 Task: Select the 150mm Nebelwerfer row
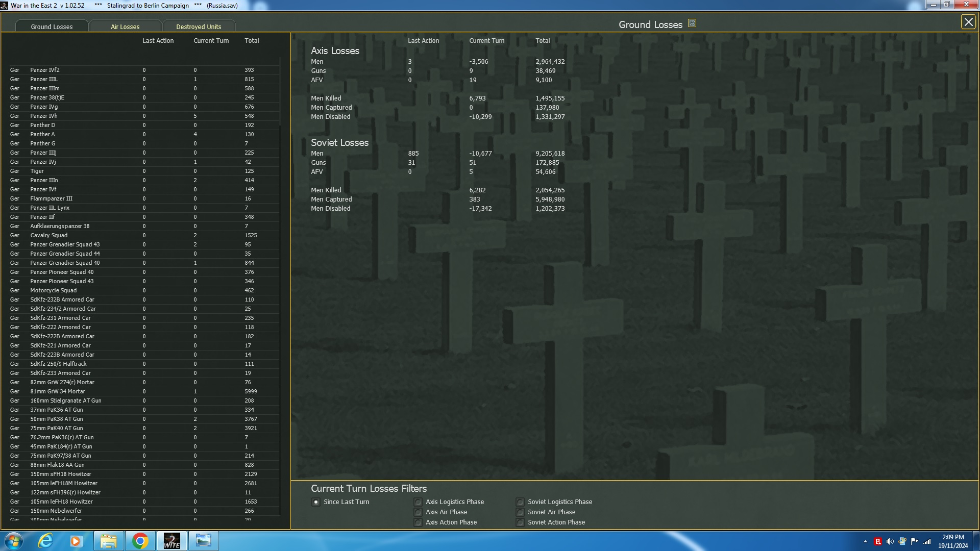144,511
